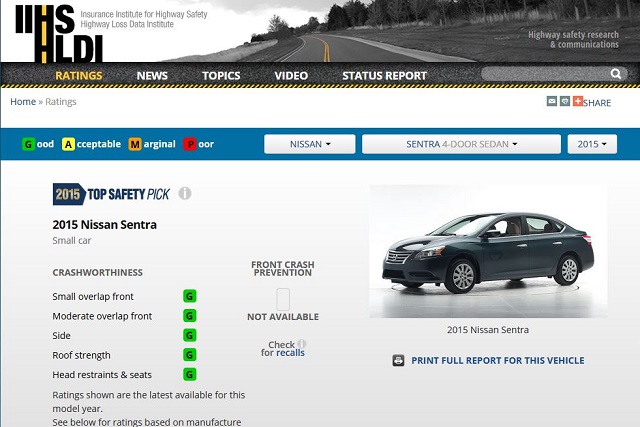Click the CRASHWORTHINESS heading

point(98,272)
